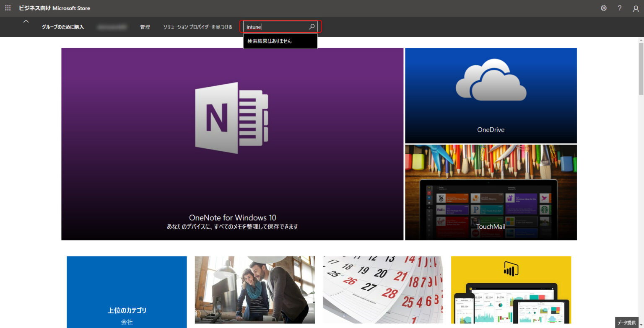Collapse the navigation bar with the chevron
The width and height of the screenshot is (644, 328).
pyautogui.click(x=26, y=21)
